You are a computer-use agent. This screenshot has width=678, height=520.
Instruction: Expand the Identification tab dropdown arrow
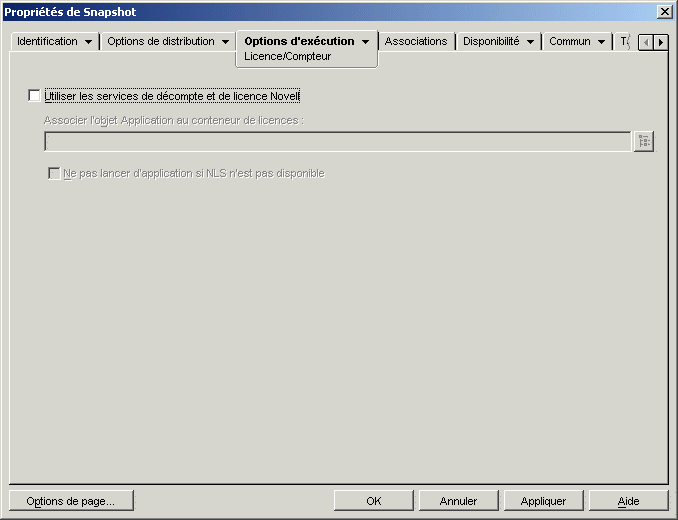(x=88, y=42)
